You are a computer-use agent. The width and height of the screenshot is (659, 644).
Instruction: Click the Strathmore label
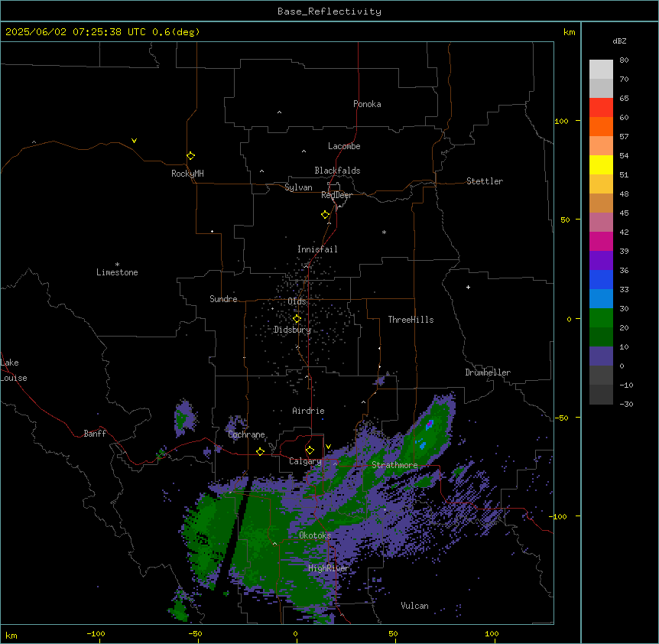[x=394, y=465]
